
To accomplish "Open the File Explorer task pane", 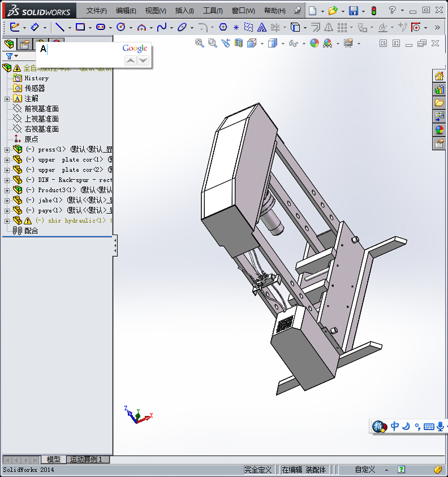I will click(x=439, y=103).
